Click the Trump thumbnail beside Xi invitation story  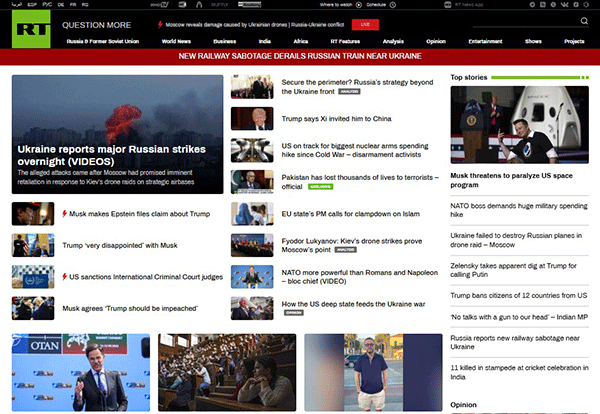click(x=252, y=119)
